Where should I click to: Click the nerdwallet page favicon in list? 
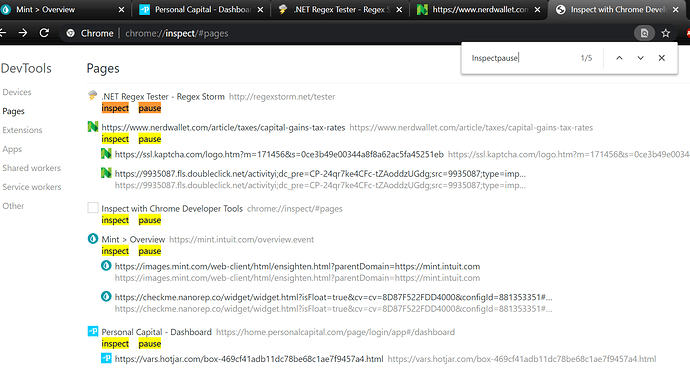(x=93, y=127)
